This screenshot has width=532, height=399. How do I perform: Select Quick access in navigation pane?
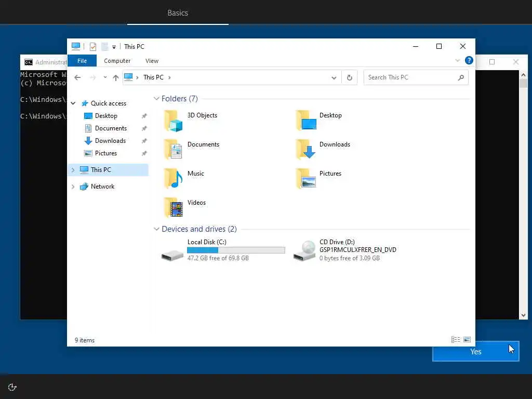(108, 103)
